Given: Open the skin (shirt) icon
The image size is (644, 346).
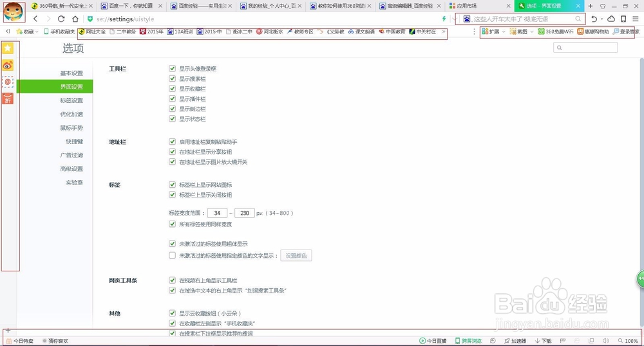Looking at the screenshot, I should (x=603, y=6).
